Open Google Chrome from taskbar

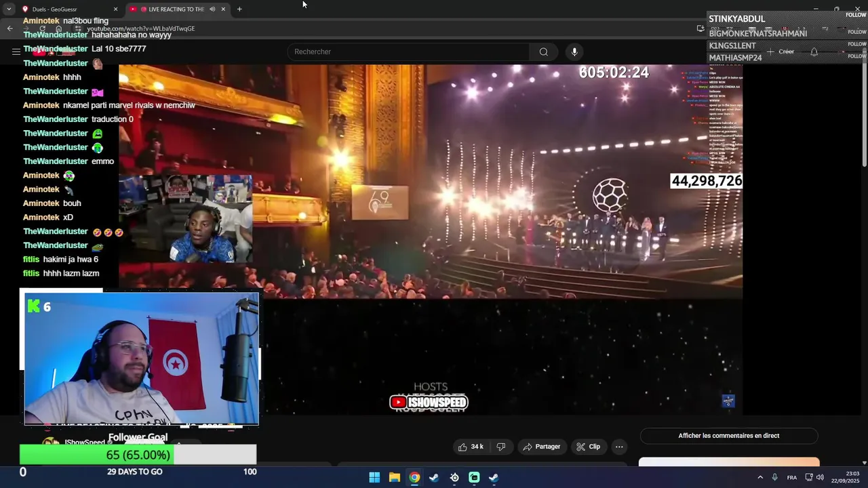click(414, 477)
